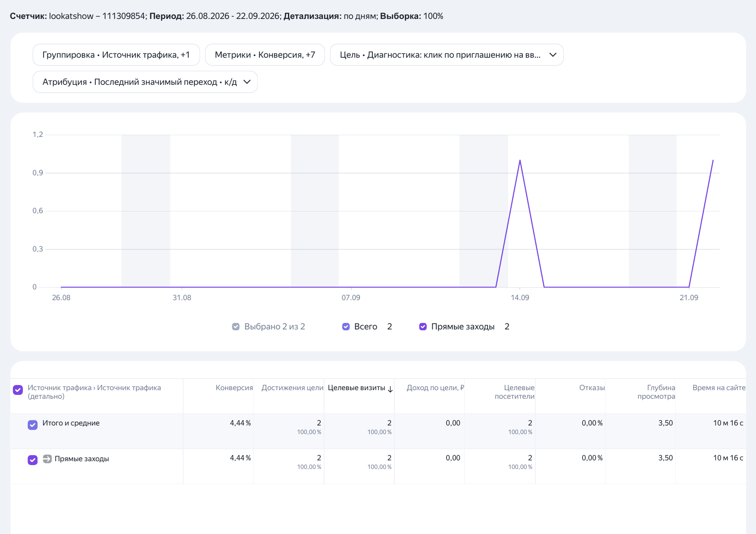
Task: Click the Источник трафика grouping column header
Action: click(94, 392)
